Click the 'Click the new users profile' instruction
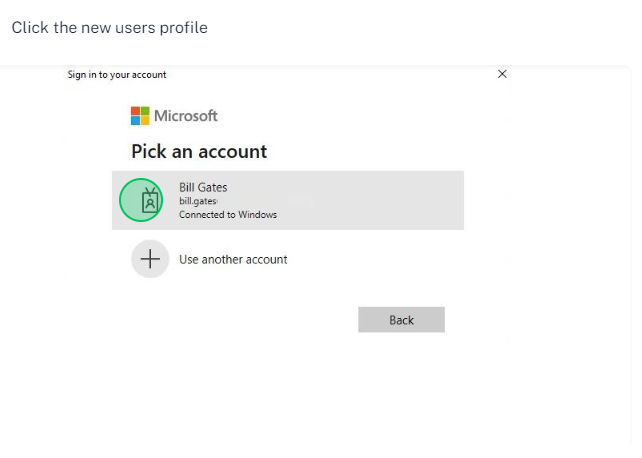The height and width of the screenshot is (458, 642). tap(110, 28)
